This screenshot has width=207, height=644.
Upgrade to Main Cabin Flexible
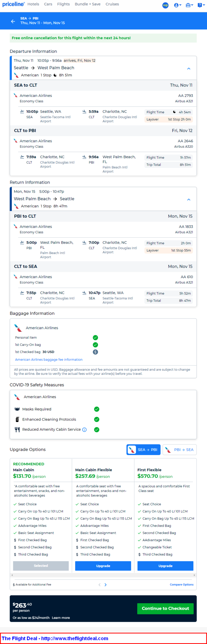(103, 566)
